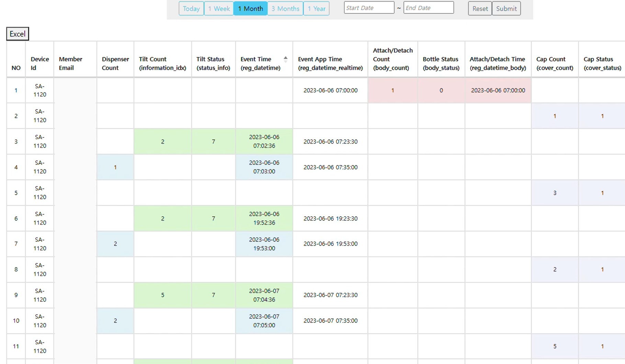The width and height of the screenshot is (625, 364).
Task: Click the Start Date input field
Action: click(369, 8)
